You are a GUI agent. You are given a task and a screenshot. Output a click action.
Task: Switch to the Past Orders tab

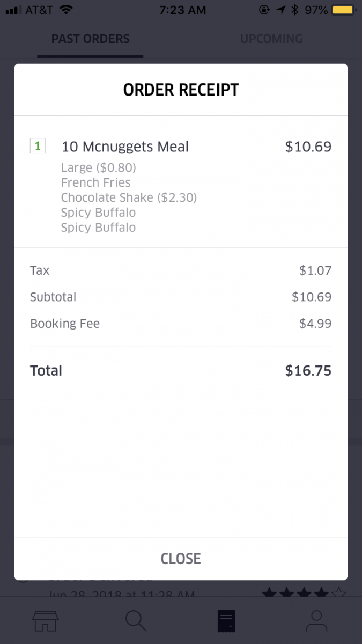pyautogui.click(x=90, y=39)
